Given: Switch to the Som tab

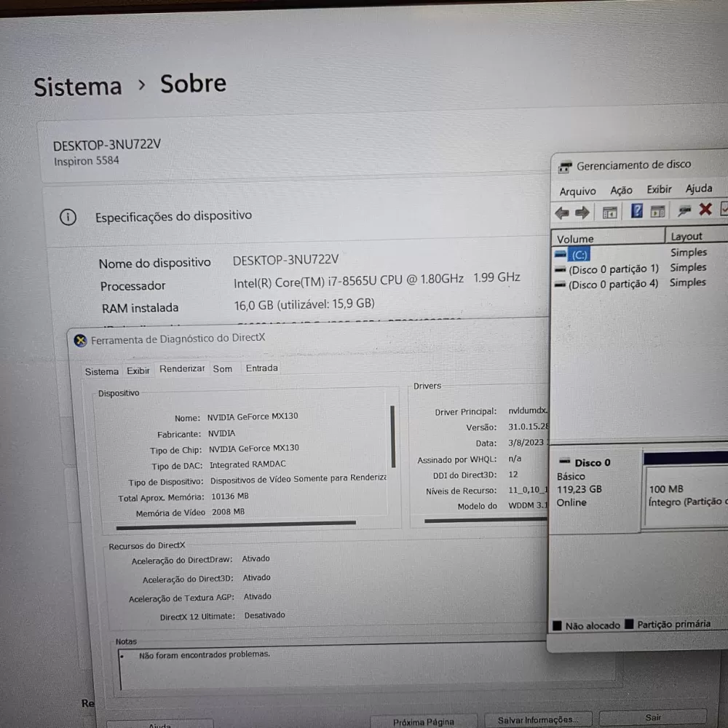Looking at the screenshot, I should click(223, 369).
